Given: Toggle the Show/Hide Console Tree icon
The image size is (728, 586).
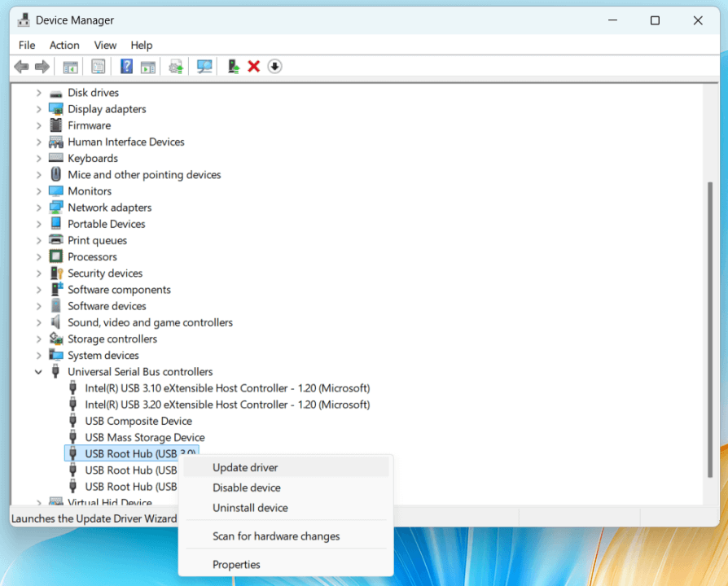Looking at the screenshot, I should pos(70,66).
